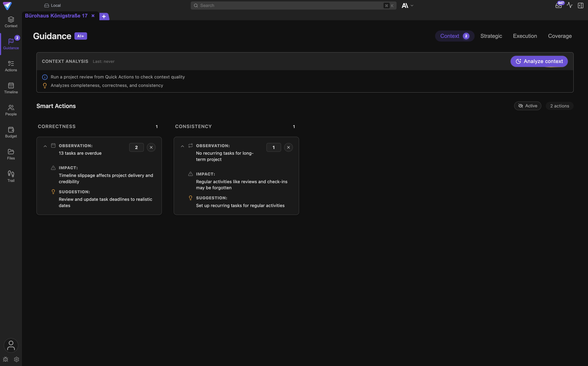
Task: Open the user profile avatar
Action: [x=11, y=345]
